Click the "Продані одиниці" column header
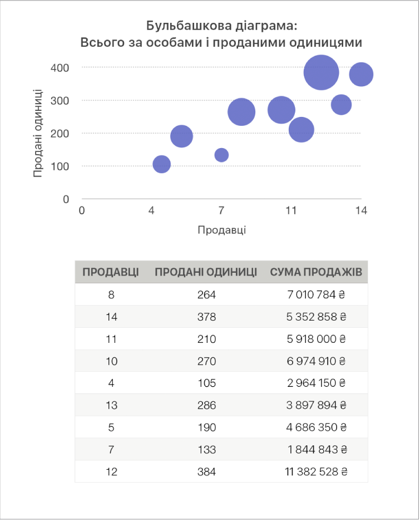Viewport: 420px width, 521px height. tap(206, 272)
